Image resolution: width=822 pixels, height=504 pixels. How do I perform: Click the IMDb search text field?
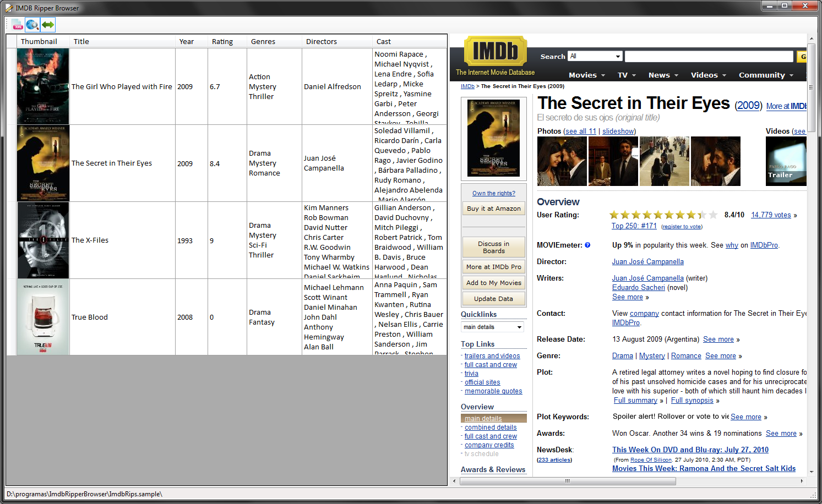(x=709, y=56)
